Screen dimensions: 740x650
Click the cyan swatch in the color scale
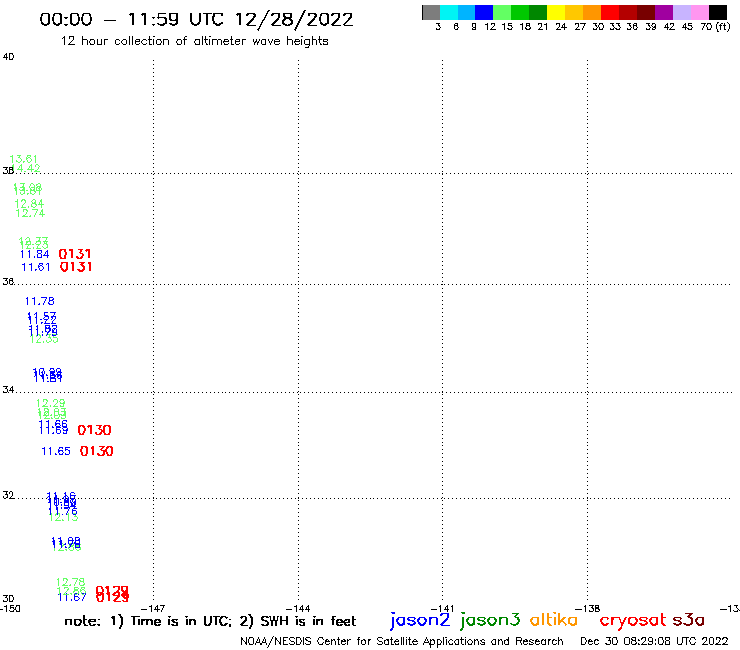(449, 12)
